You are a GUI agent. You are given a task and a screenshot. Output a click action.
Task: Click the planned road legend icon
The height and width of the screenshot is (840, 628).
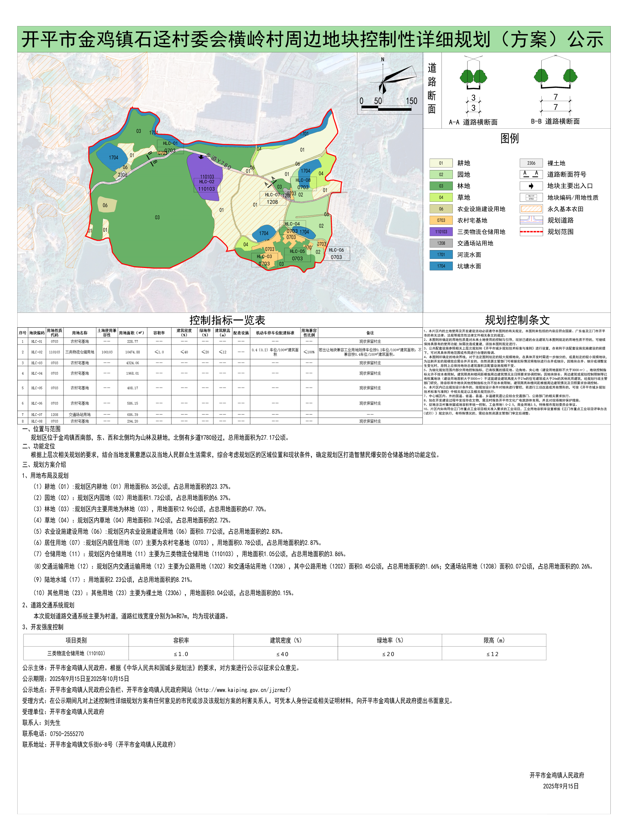(531, 220)
